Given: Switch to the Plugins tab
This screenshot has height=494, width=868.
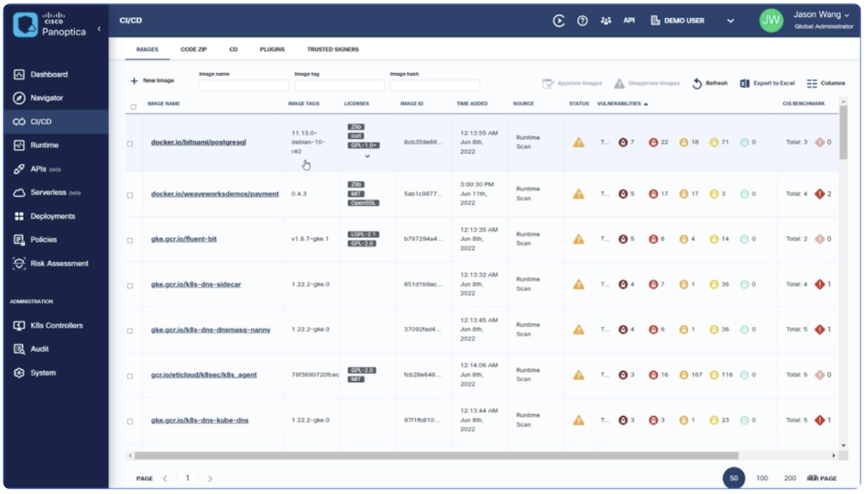Looking at the screenshot, I should [x=272, y=50].
